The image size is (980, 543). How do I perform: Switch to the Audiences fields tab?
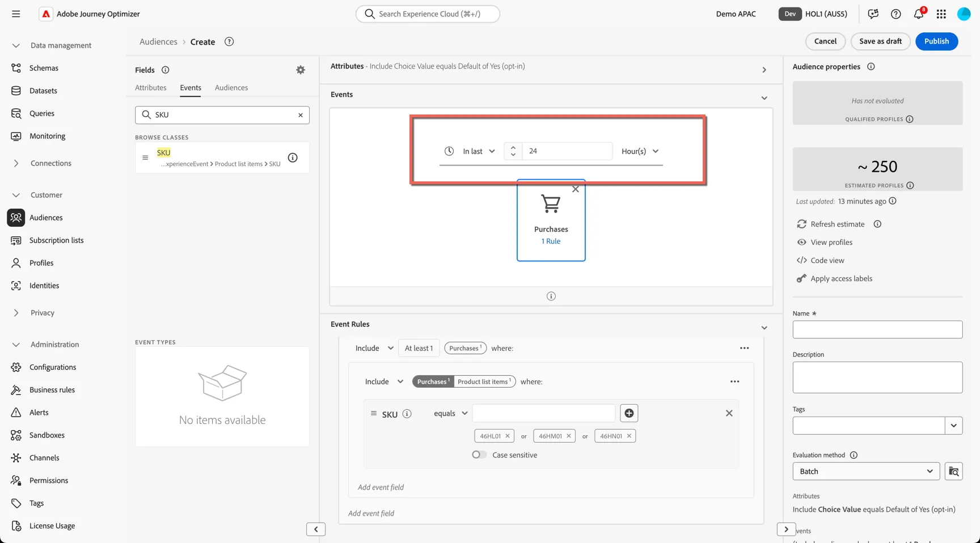[x=231, y=88]
